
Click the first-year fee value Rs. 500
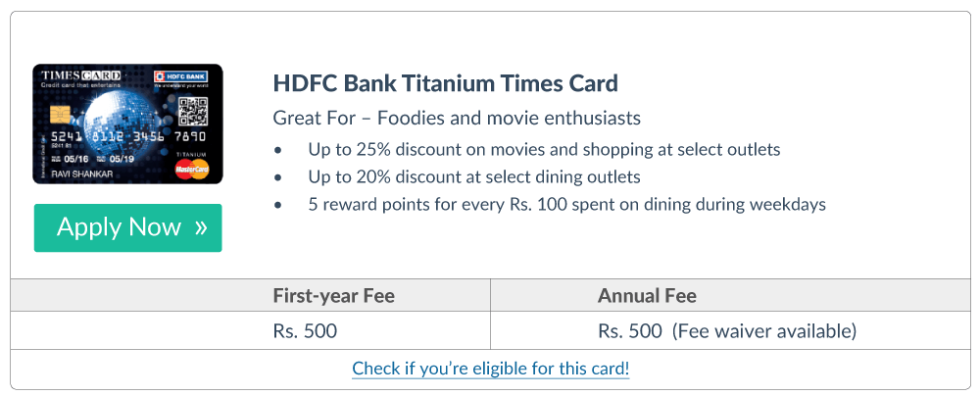pyautogui.click(x=305, y=331)
